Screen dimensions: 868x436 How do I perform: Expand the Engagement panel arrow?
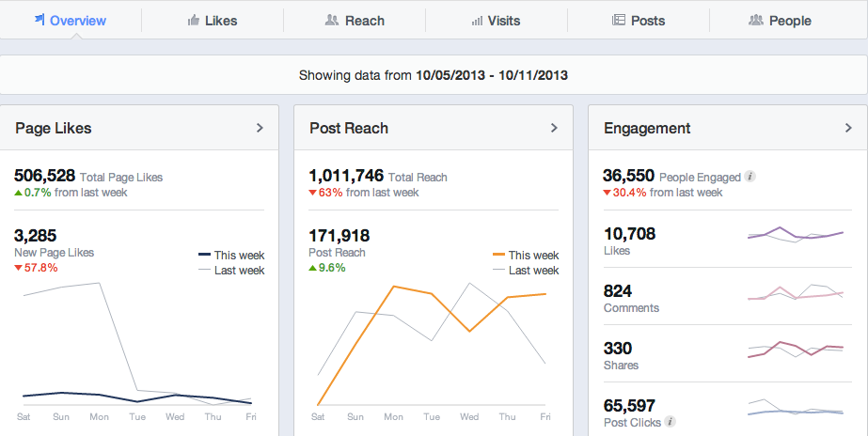coord(848,128)
